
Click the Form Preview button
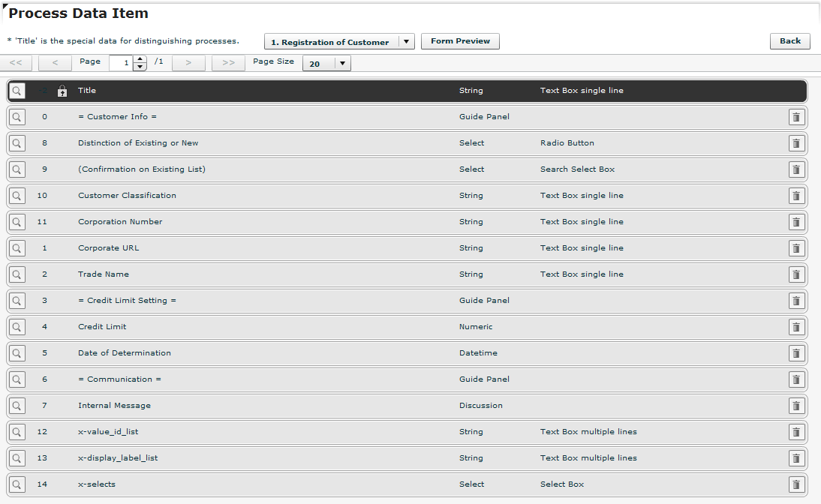coord(460,41)
